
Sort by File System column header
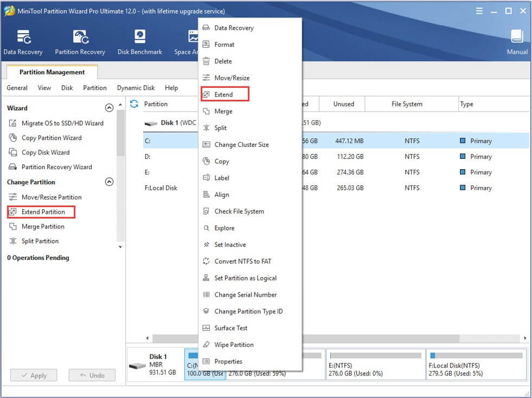(412, 104)
